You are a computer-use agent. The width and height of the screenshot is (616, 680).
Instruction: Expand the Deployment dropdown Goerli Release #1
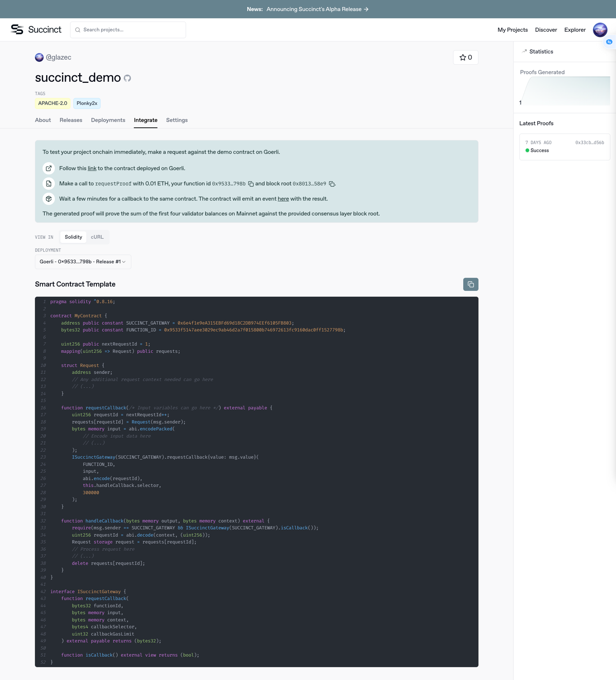coord(83,262)
